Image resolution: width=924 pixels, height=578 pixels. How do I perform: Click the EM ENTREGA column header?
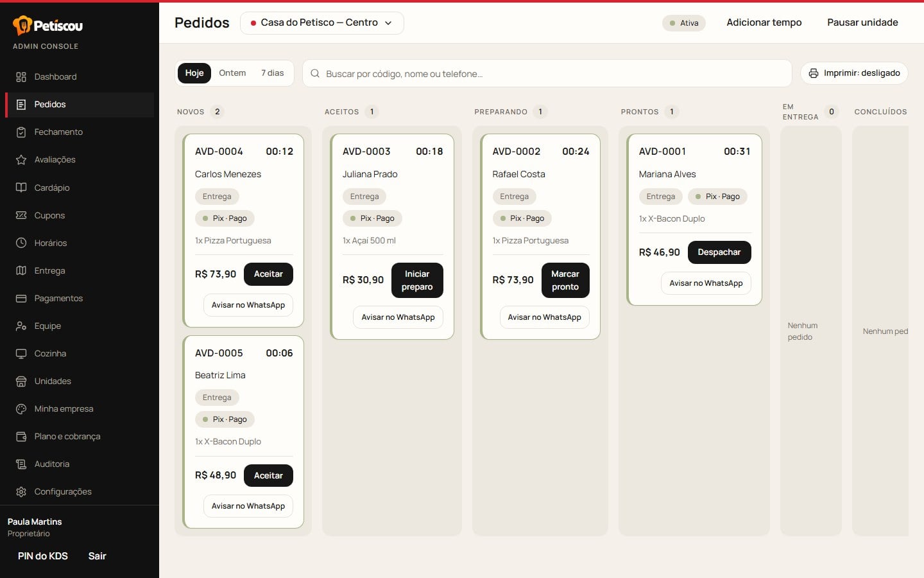[801, 112]
